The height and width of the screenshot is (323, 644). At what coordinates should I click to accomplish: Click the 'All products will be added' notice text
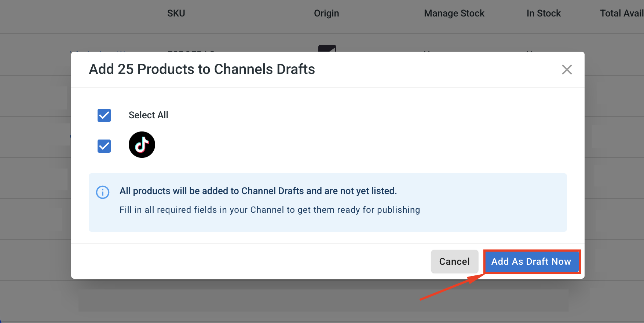tap(258, 191)
